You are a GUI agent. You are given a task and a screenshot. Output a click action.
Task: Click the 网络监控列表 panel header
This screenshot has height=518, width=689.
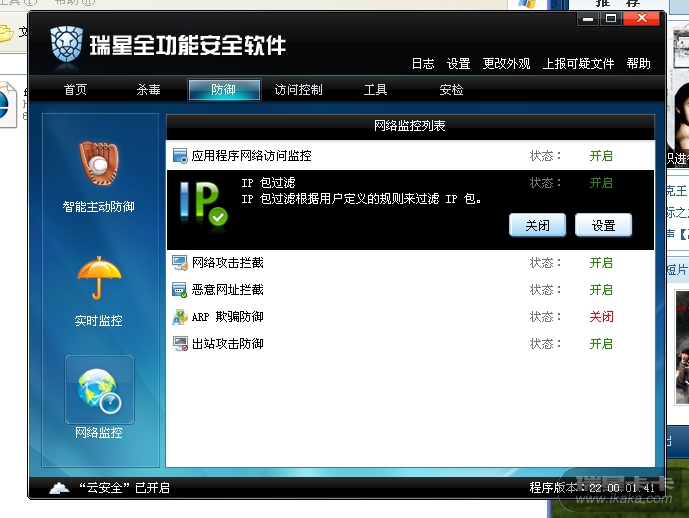[410, 126]
